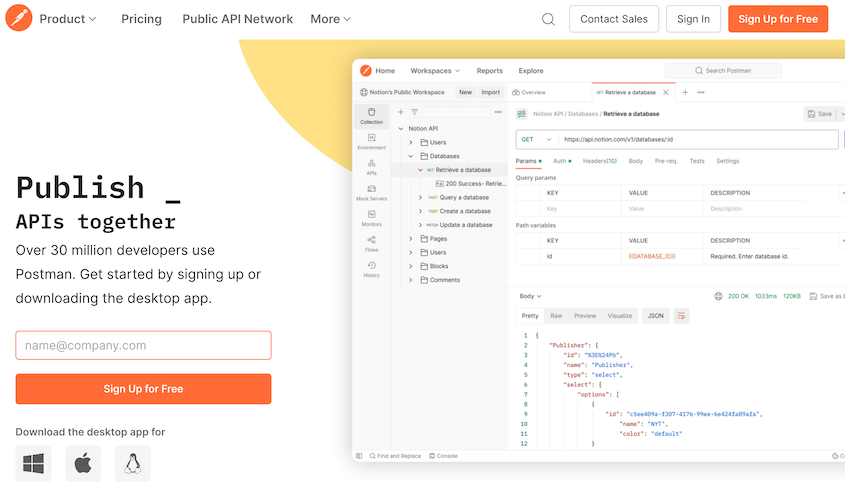Open APIs in the app sidebar
This screenshot has height=495, width=845.
tap(371, 167)
